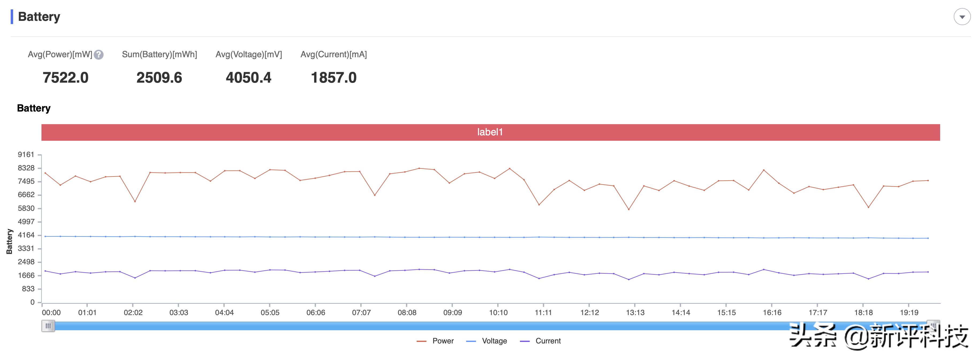Click the Power peak point near 16:16
This screenshot has height=360, width=980.
pyautogui.click(x=764, y=170)
